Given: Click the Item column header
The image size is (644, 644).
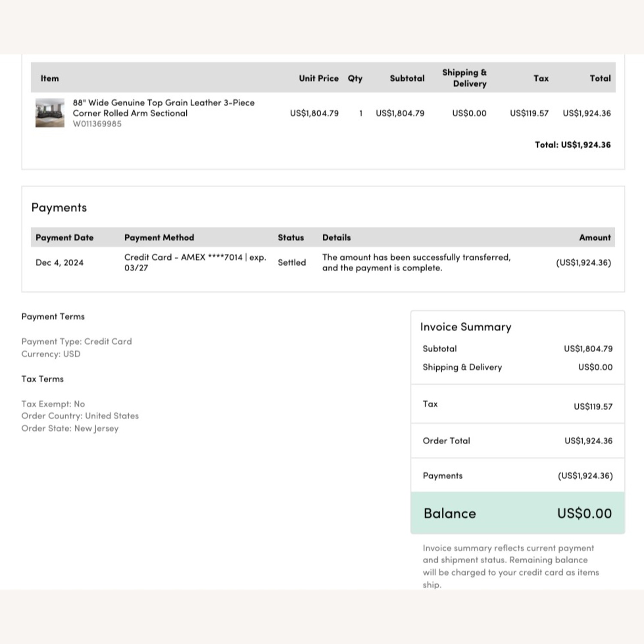Looking at the screenshot, I should 50,78.
